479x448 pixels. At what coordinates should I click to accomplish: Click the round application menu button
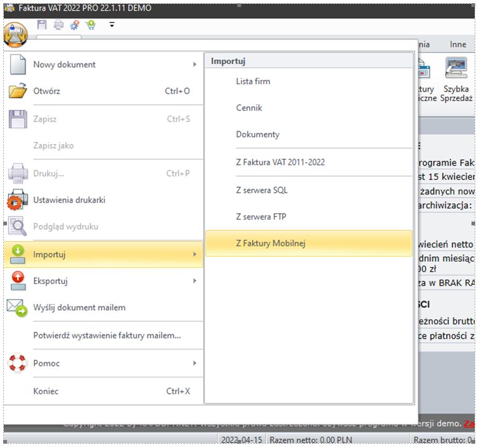pyautogui.click(x=15, y=35)
